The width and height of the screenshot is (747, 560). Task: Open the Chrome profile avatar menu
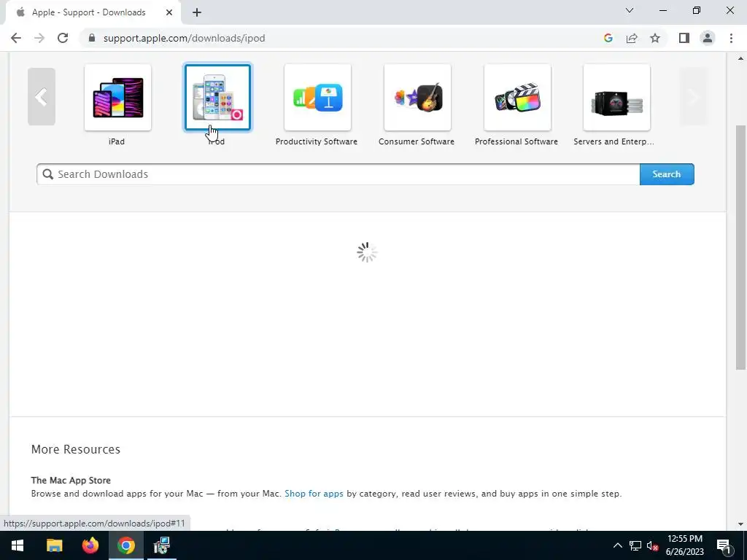pyautogui.click(x=708, y=38)
